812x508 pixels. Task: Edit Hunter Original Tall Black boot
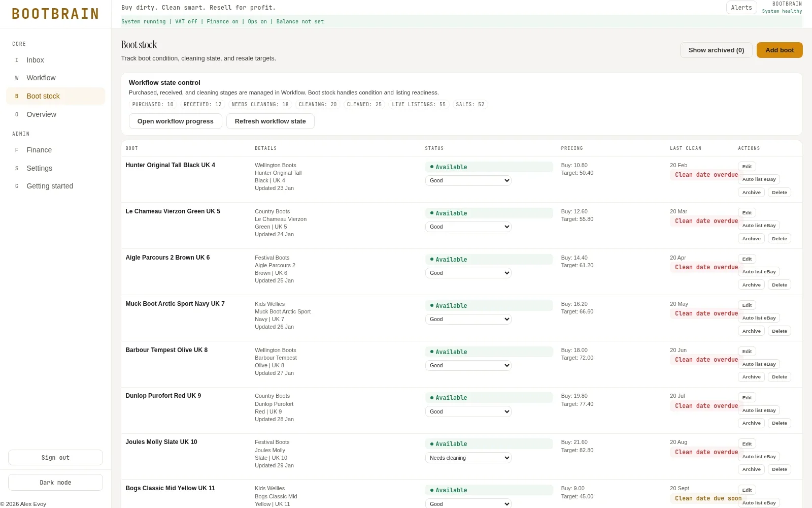pos(747,167)
